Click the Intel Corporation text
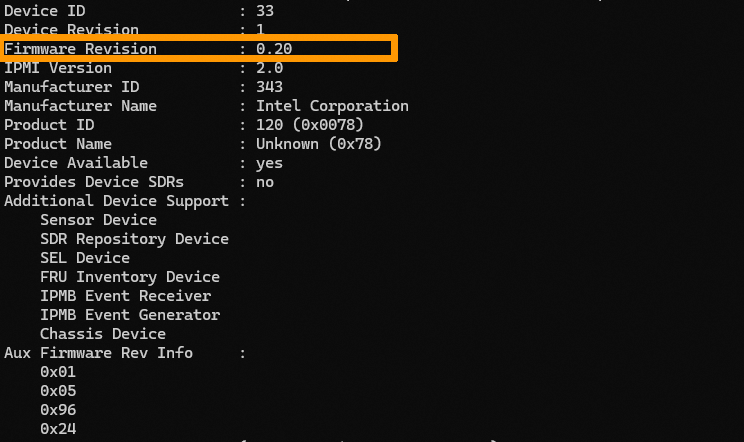Screen dimensions: 744x442 coord(332,106)
